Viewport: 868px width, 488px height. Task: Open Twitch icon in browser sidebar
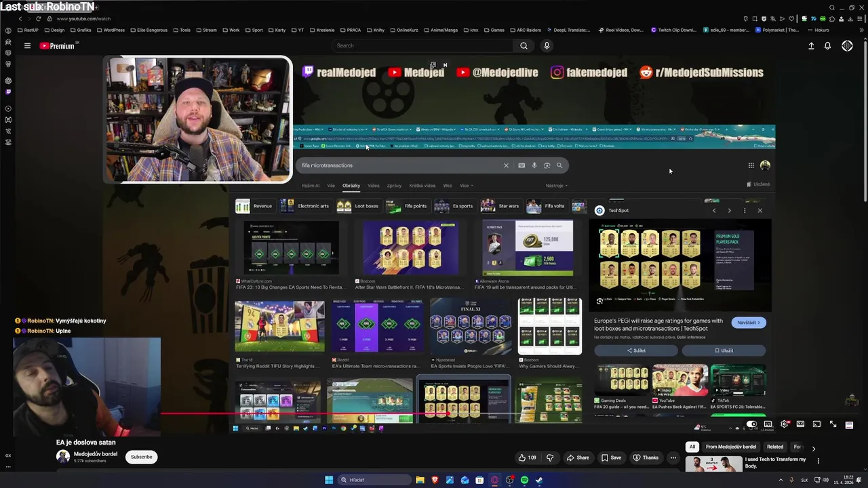[x=8, y=91]
